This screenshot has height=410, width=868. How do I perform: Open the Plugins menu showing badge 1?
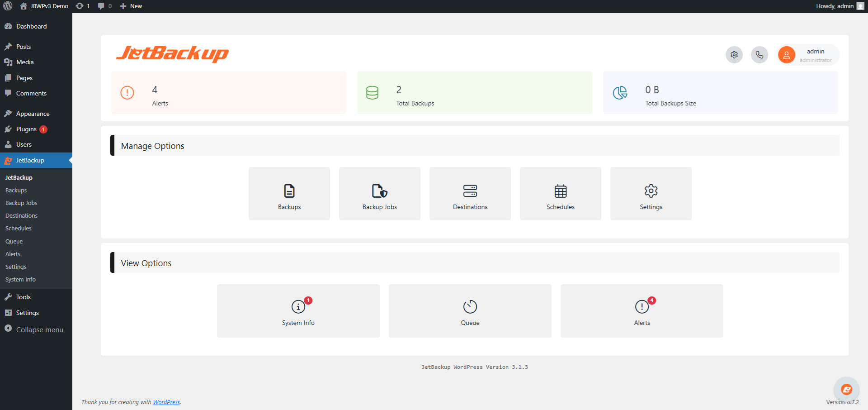click(x=27, y=129)
